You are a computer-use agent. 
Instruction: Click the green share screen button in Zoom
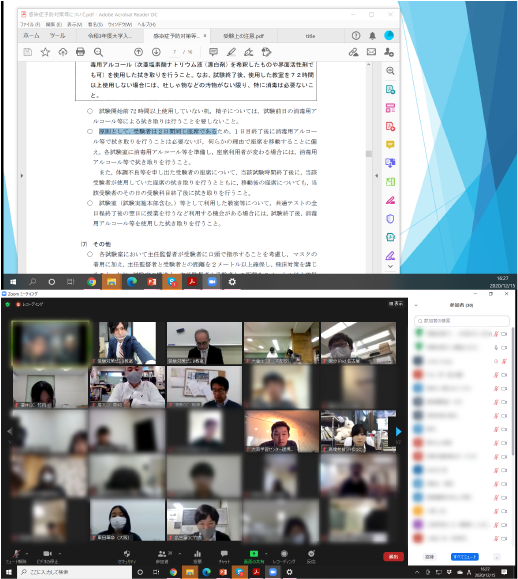pyautogui.click(x=254, y=556)
